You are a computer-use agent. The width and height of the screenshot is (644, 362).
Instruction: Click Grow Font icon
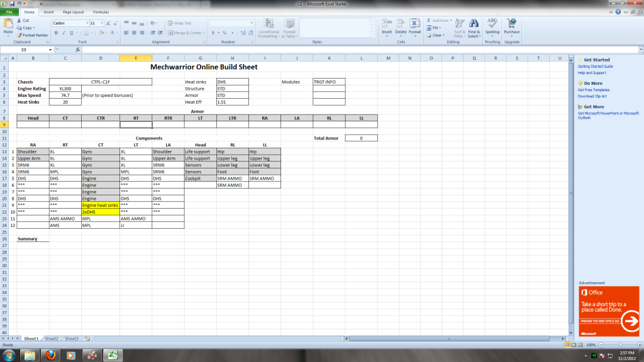pos(108,23)
